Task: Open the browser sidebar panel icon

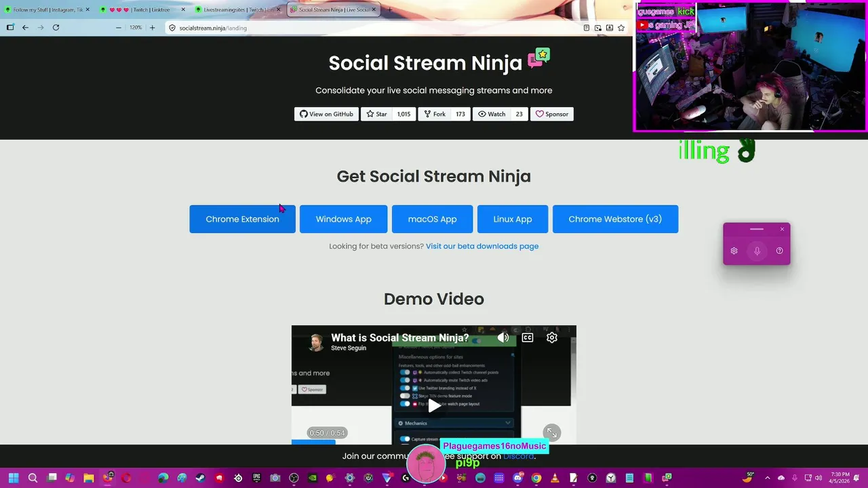Action: pyautogui.click(x=10, y=28)
